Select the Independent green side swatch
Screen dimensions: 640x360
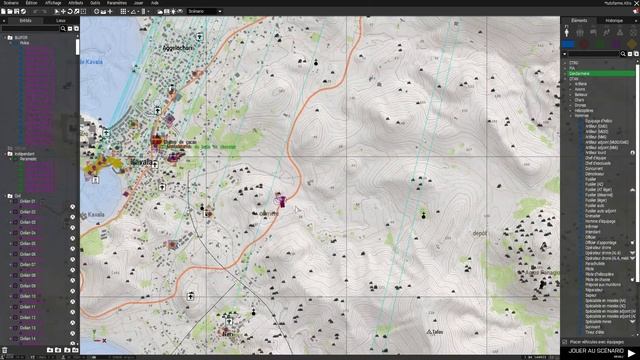(600, 44)
